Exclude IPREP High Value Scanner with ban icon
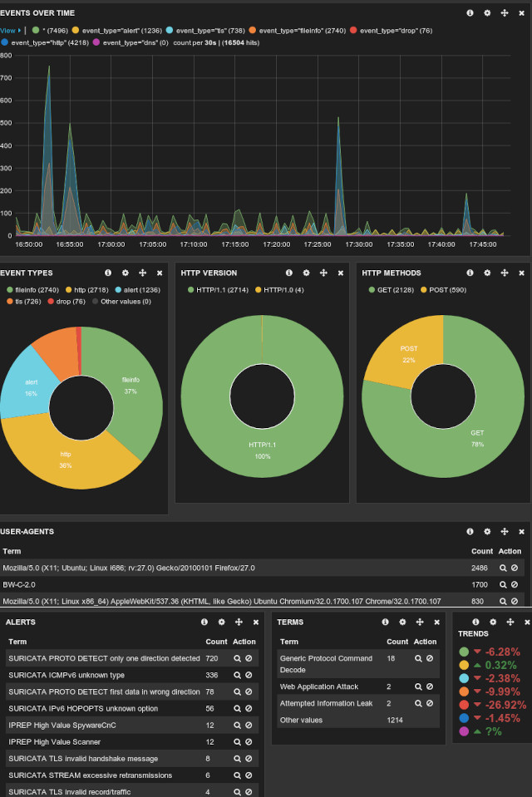 click(x=249, y=741)
